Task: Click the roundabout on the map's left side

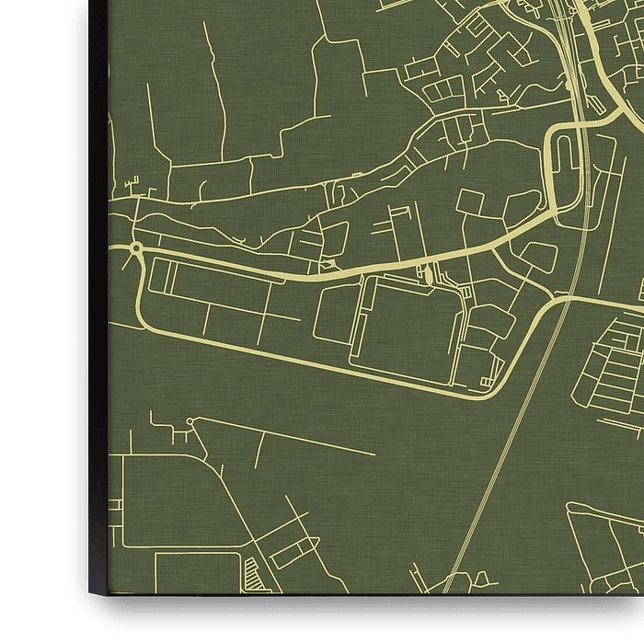Action: tap(136, 247)
